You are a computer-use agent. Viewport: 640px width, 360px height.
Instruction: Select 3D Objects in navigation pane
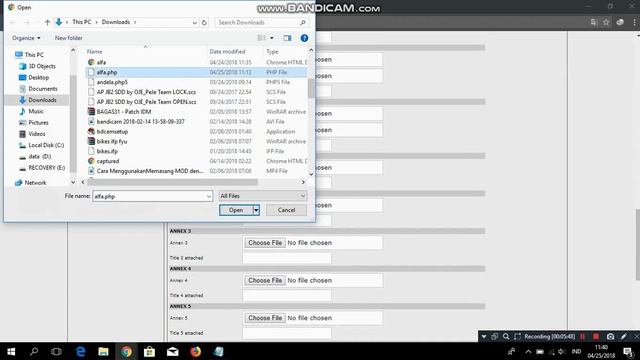click(42, 66)
